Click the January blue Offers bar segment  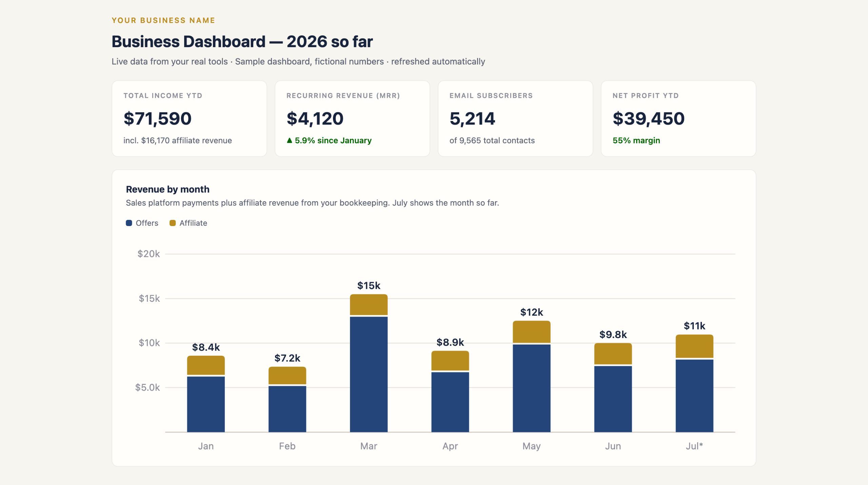pyautogui.click(x=206, y=404)
